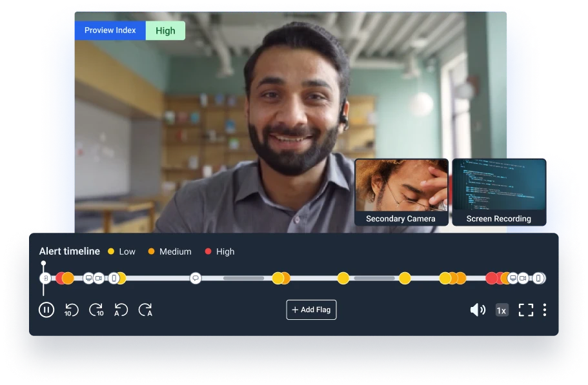Open the session start marker on the timeline
The height and width of the screenshot is (385, 588).
[x=44, y=279]
